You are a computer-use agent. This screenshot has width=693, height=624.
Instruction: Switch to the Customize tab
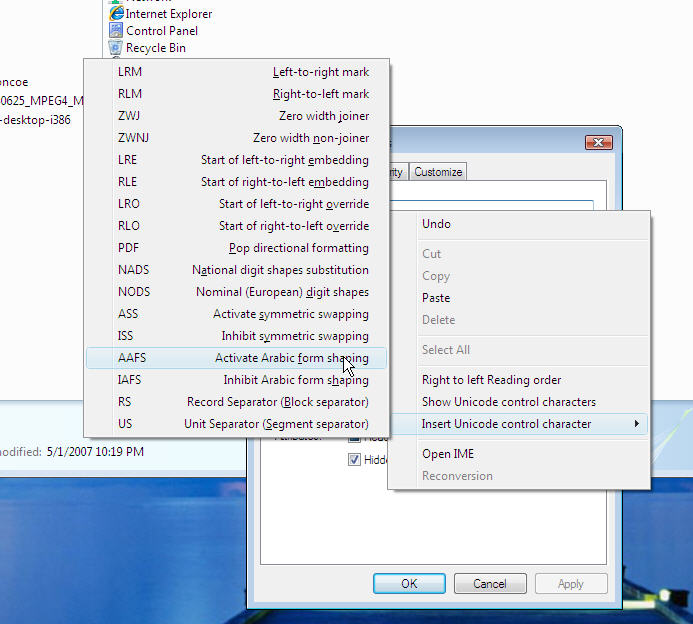point(438,172)
